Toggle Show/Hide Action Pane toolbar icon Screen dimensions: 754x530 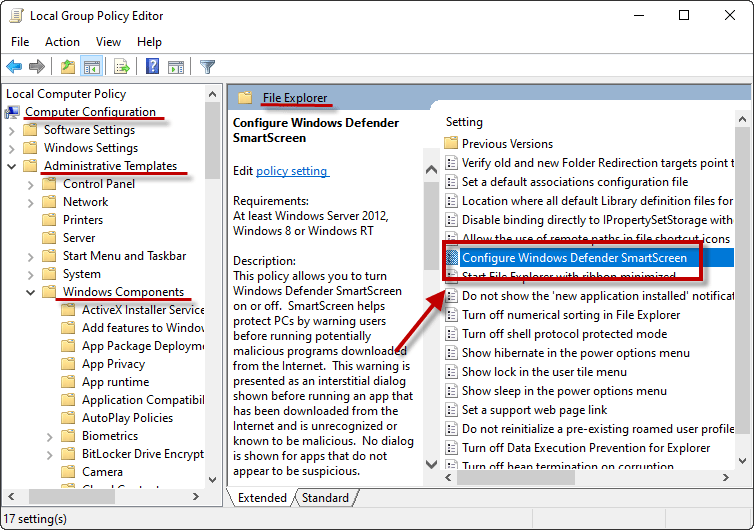(176, 67)
